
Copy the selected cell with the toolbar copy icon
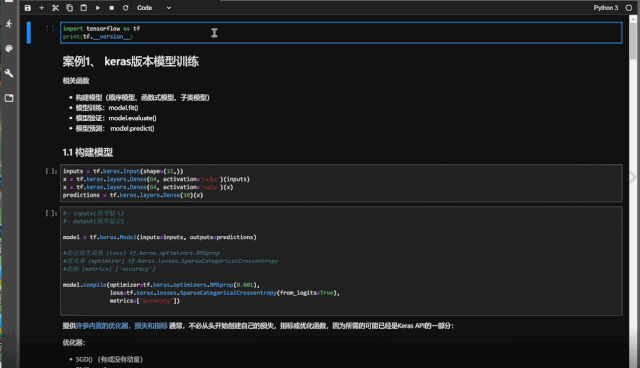[x=69, y=8]
